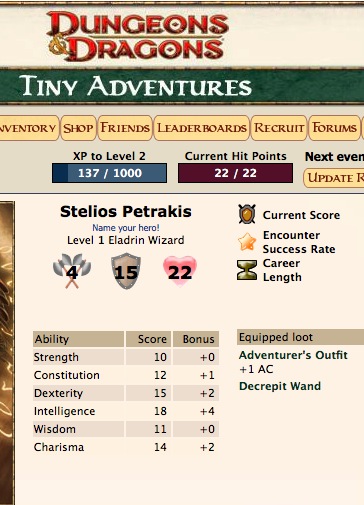Open the Inventory tab
364x505 pixels.
point(28,128)
